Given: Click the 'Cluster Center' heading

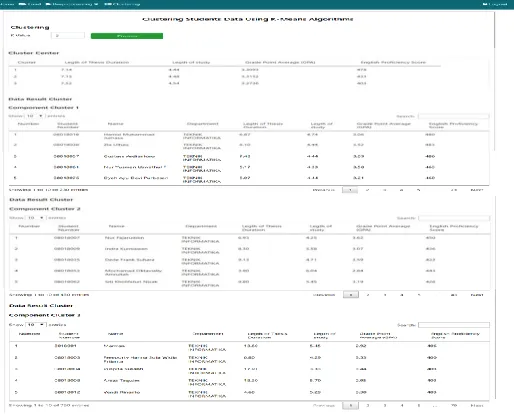Looking at the screenshot, I should pyautogui.click(x=34, y=53).
